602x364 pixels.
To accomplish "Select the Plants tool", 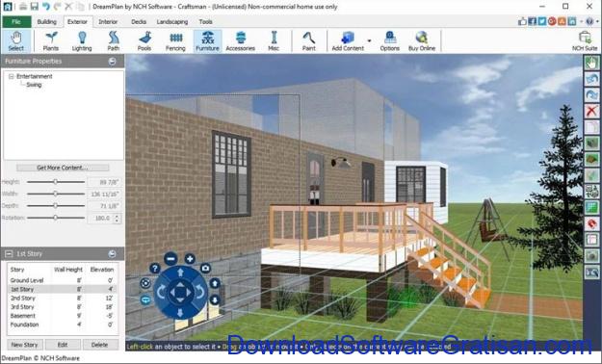I will pos(51,41).
